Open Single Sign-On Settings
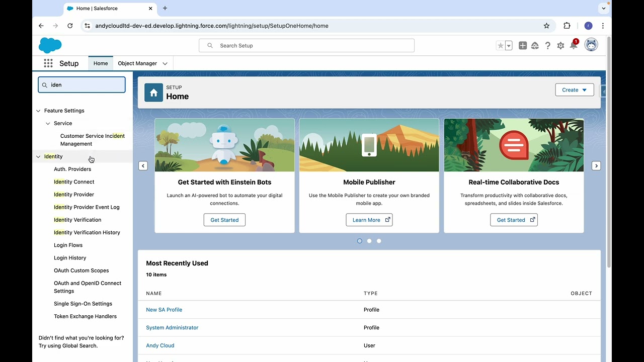The image size is (644, 362). click(83, 304)
